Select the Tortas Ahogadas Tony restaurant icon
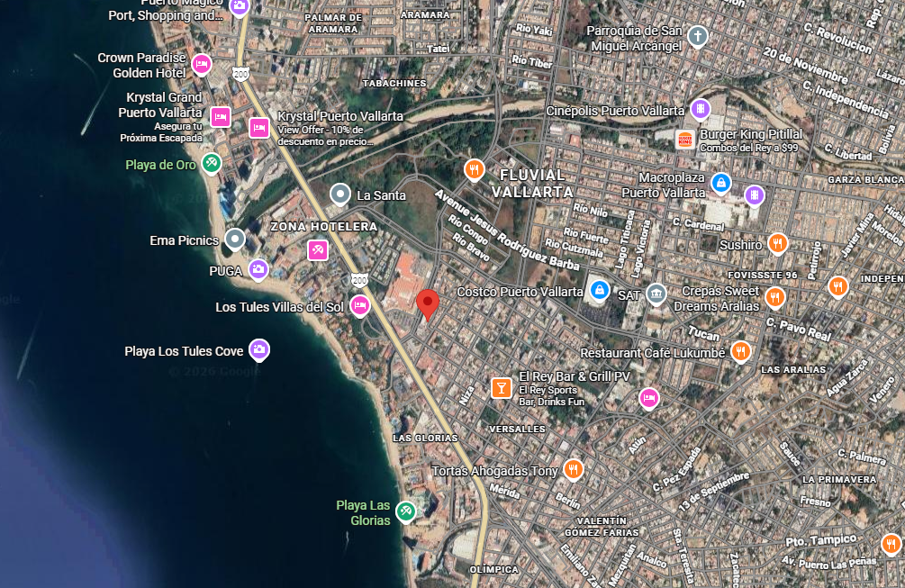 [x=573, y=469]
